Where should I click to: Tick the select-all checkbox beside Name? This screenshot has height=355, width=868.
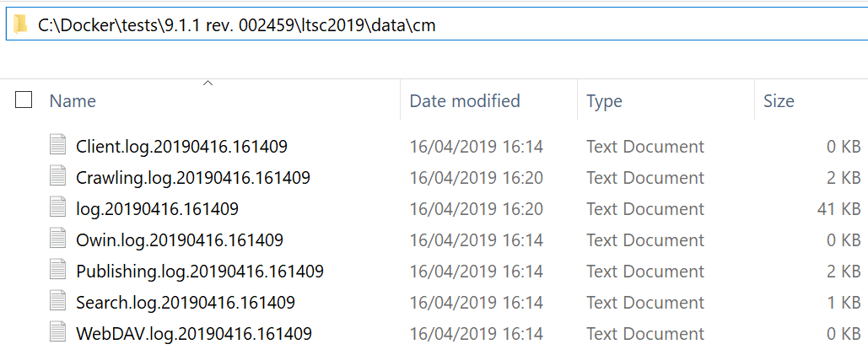tap(24, 100)
